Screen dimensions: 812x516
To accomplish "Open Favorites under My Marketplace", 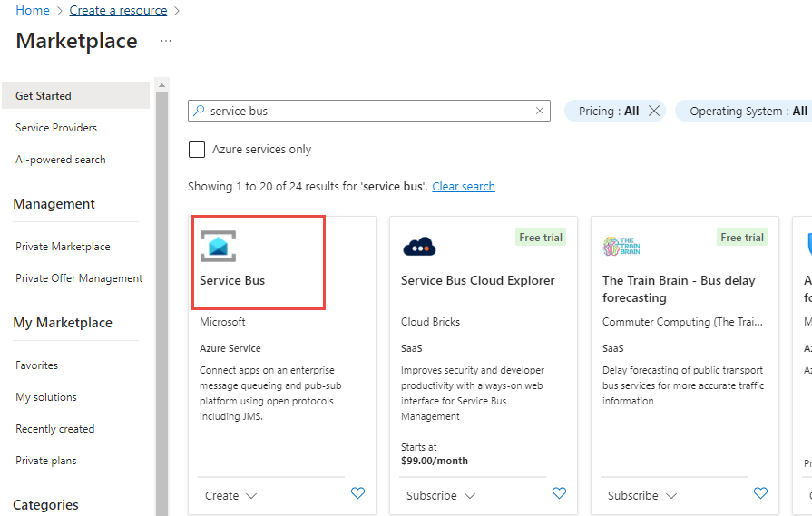I will [x=37, y=365].
